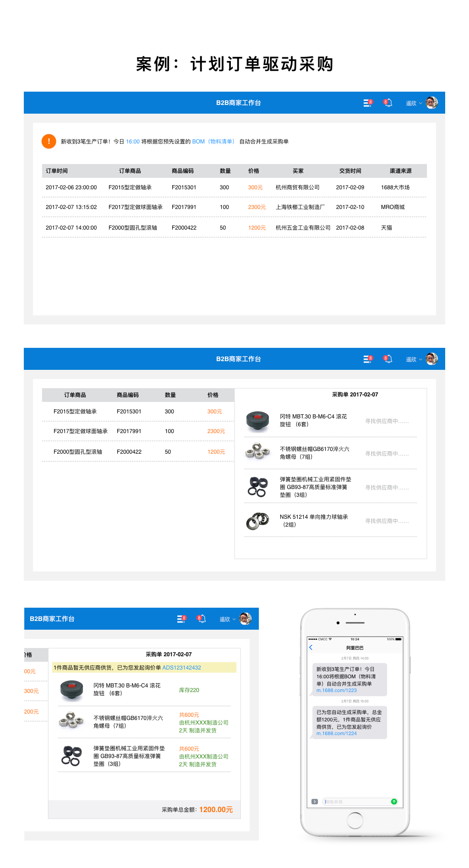Click total amount 1200.00元
Image resolution: width=469 pixels, height=868 pixels.
coord(216,810)
